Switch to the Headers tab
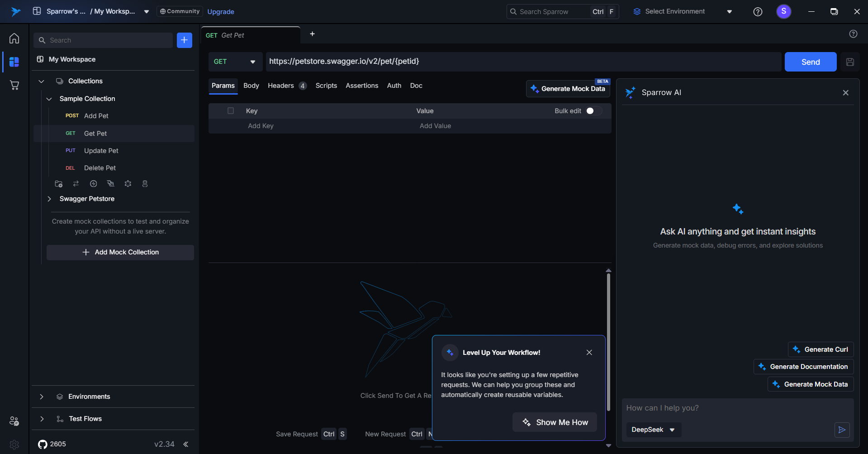This screenshot has height=454, width=868. [281, 86]
